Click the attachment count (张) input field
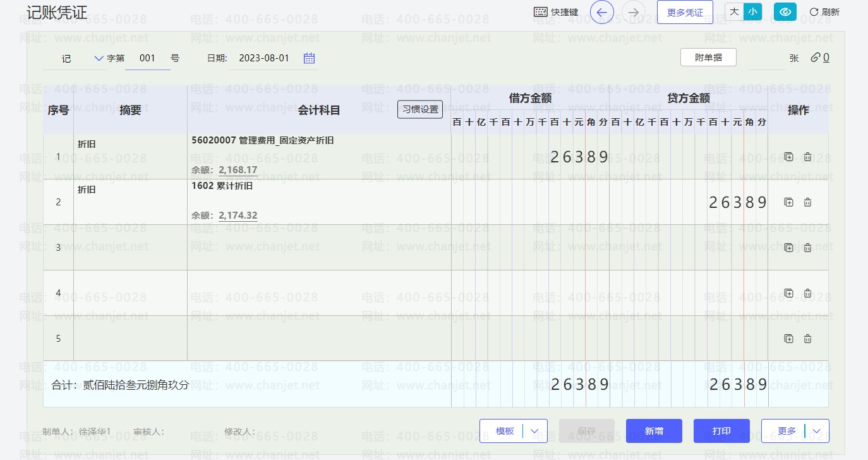 point(766,58)
